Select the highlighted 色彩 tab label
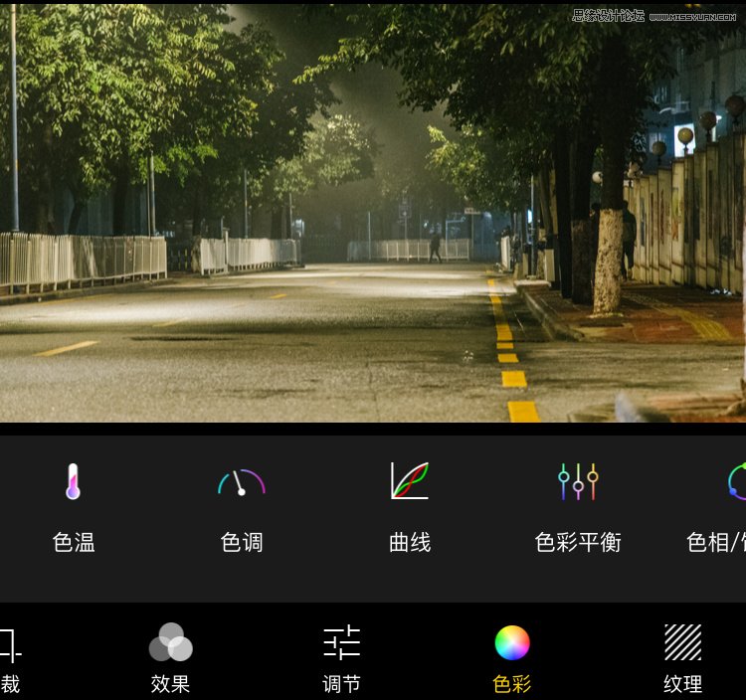Viewport: 746px width, 700px height. (512, 684)
